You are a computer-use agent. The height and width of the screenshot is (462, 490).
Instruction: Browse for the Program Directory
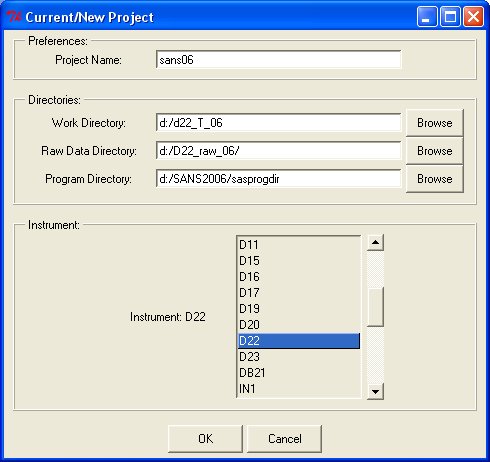(x=435, y=179)
